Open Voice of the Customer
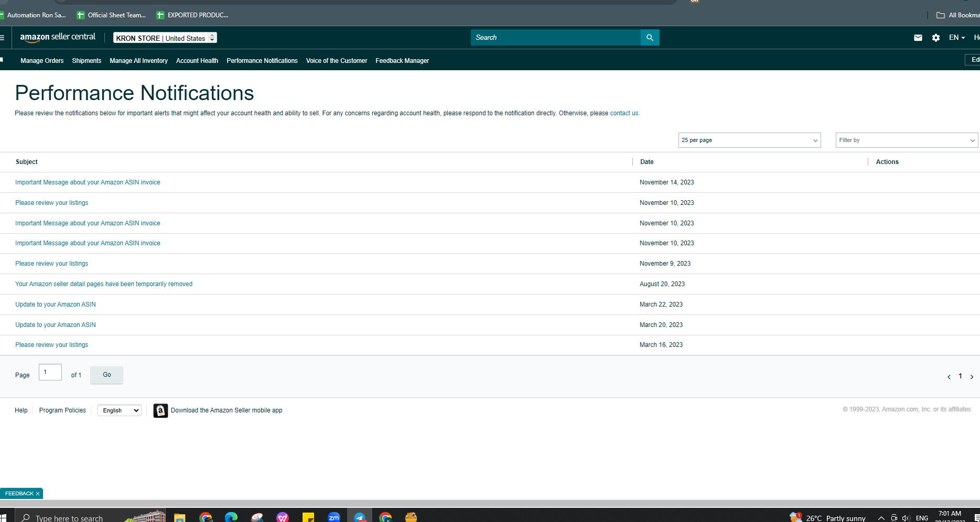 (x=337, y=61)
